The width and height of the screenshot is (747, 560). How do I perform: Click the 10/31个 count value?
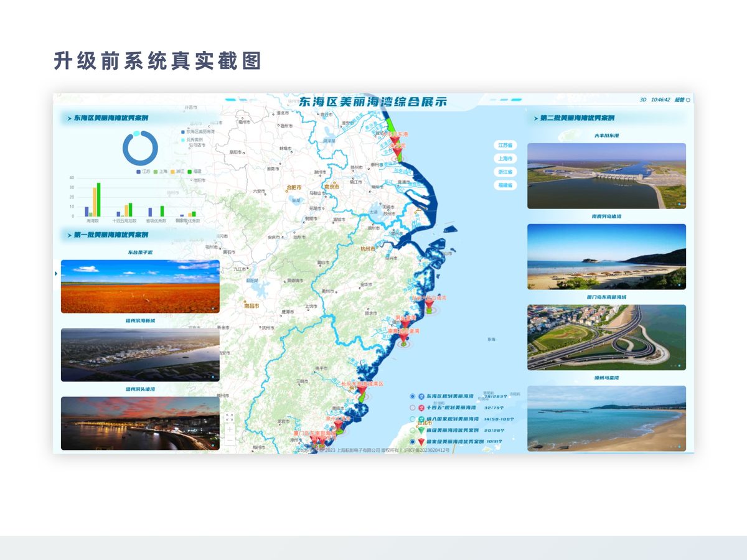tap(494, 442)
